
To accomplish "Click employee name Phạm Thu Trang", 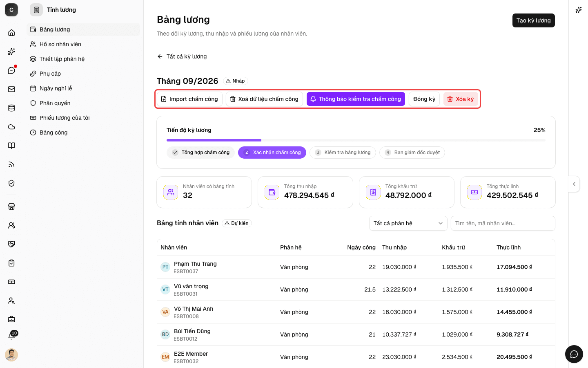I will [x=195, y=264].
